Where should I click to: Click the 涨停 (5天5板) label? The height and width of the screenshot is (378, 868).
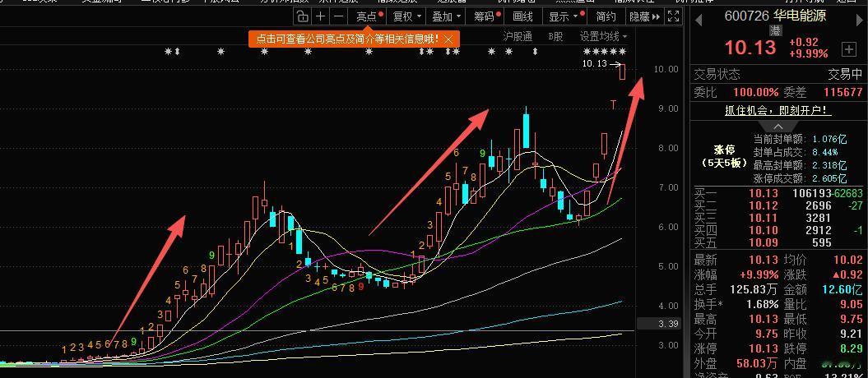click(x=724, y=156)
